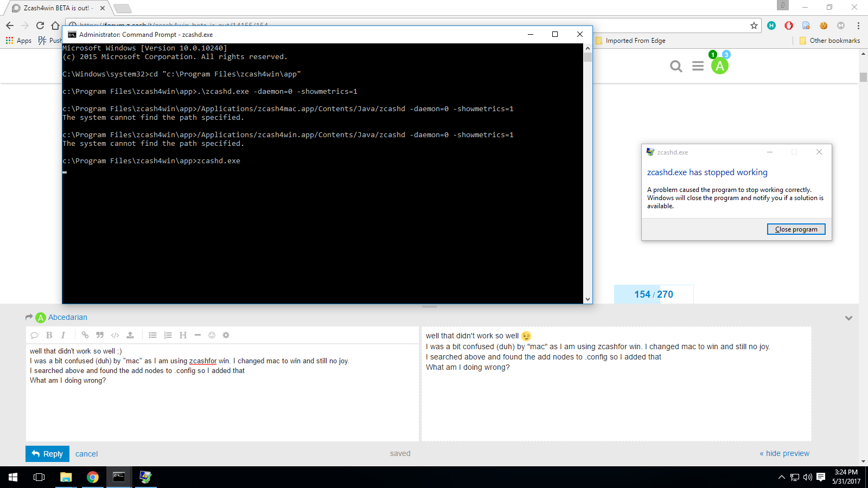Click the volume icon in system tray
Viewport: 868px width, 488px height.
pos(808,477)
